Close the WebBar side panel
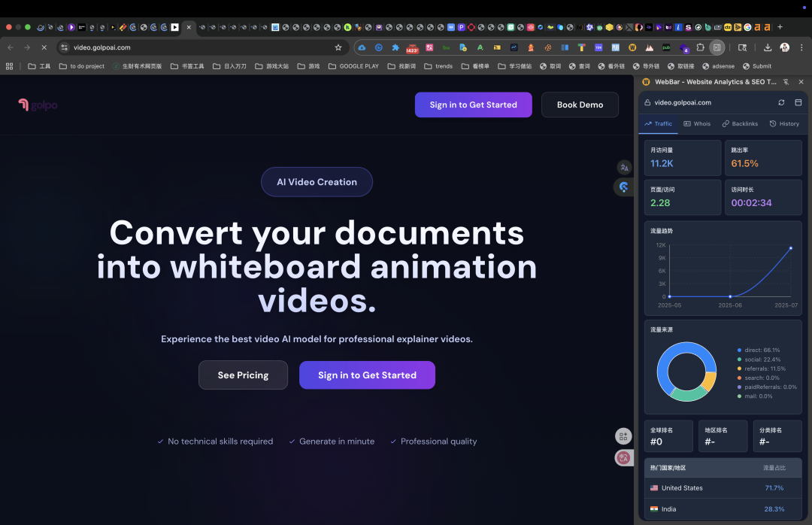812x525 pixels. point(801,82)
